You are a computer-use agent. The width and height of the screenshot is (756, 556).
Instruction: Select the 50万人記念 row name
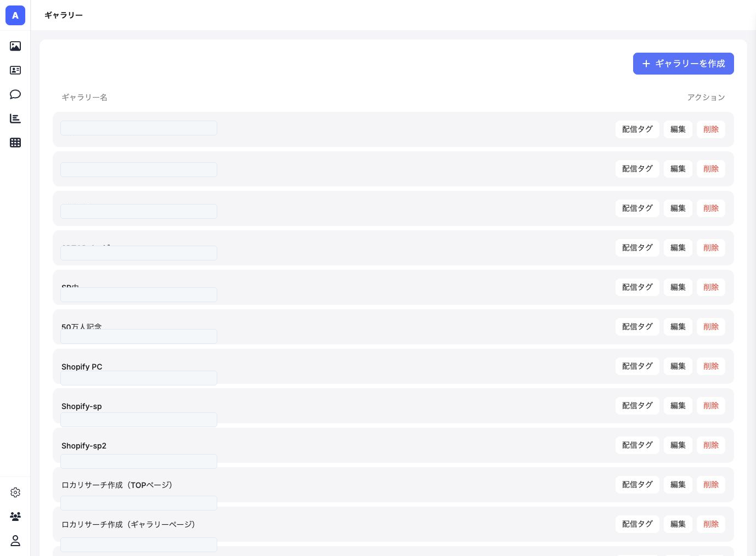coord(82,326)
